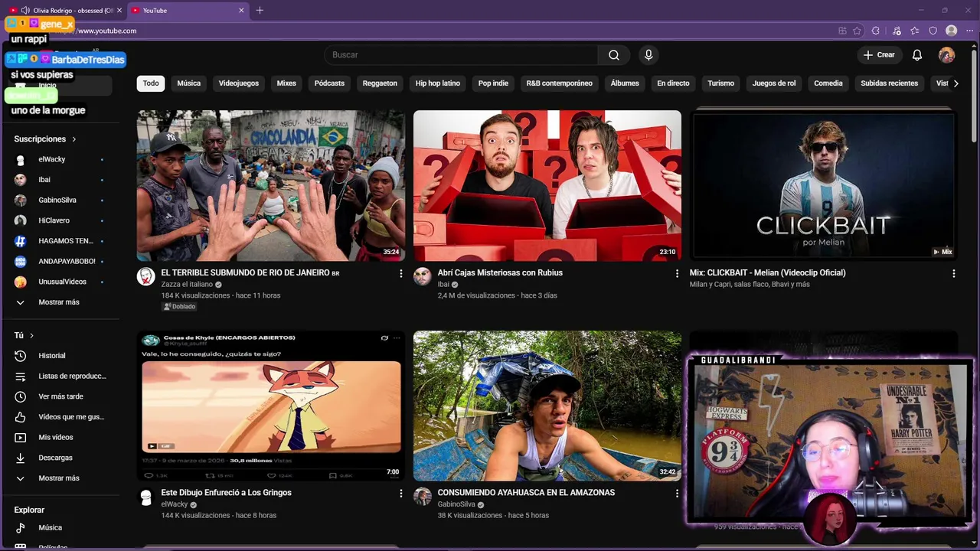
Task: Start voice search with the microphone
Action: [648, 55]
